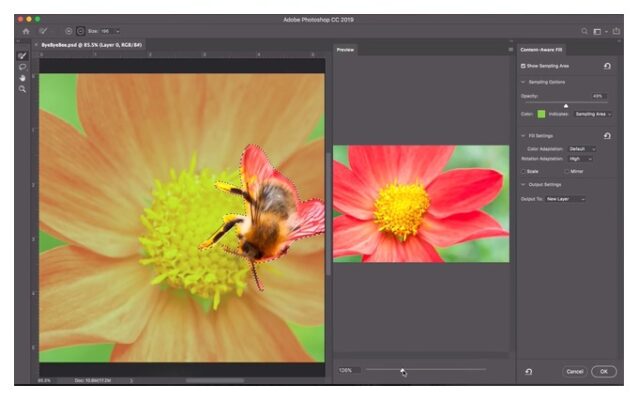
Task: Enable the Scale checkbox
Action: point(524,171)
